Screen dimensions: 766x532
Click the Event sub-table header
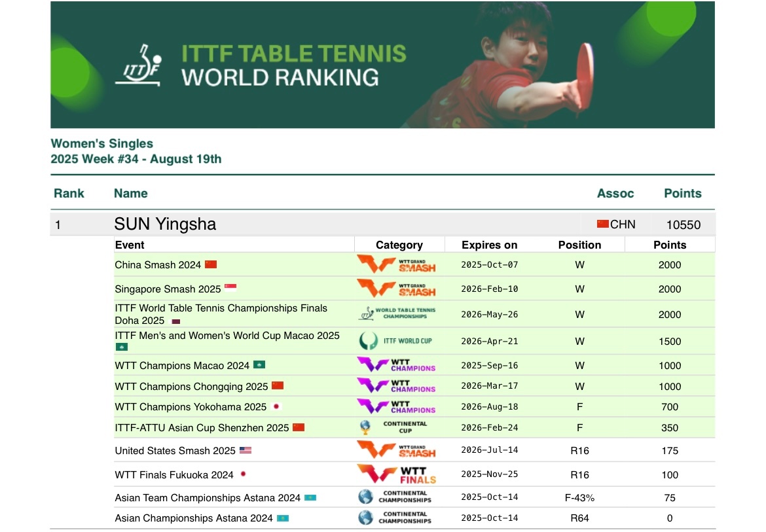pos(130,245)
